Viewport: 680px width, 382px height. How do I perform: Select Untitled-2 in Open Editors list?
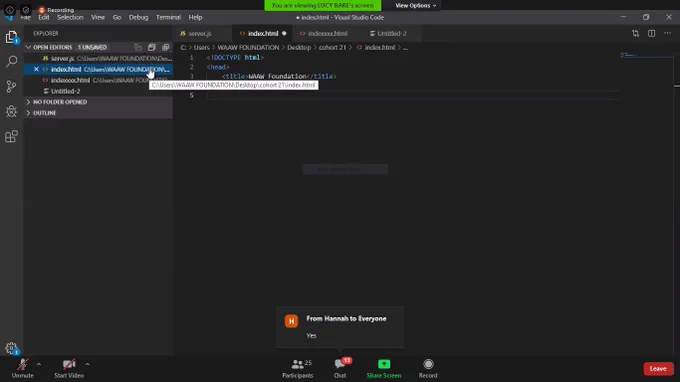pyautogui.click(x=98, y=91)
